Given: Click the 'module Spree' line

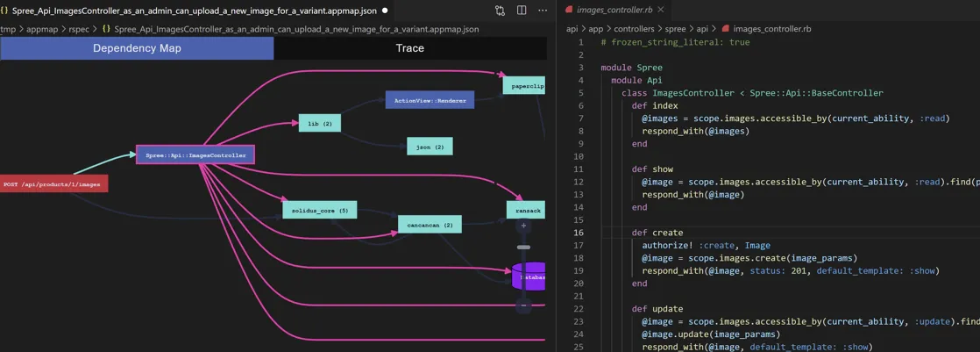Looking at the screenshot, I should [x=631, y=68].
